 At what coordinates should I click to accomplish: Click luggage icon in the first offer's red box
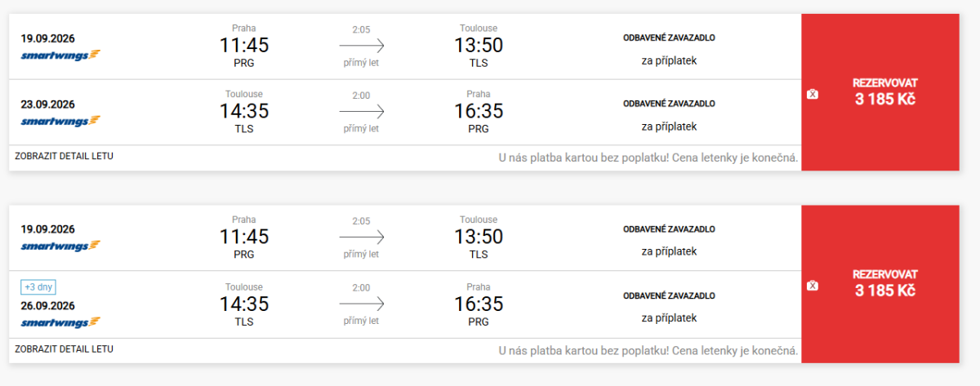(812, 95)
